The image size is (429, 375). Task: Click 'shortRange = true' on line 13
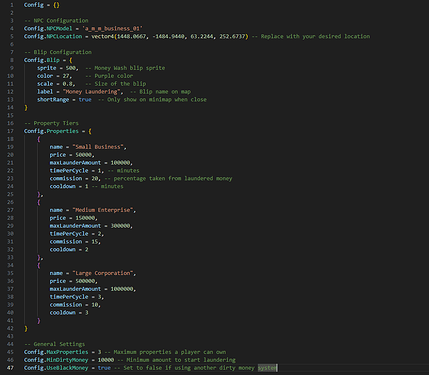click(x=64, y=100)
